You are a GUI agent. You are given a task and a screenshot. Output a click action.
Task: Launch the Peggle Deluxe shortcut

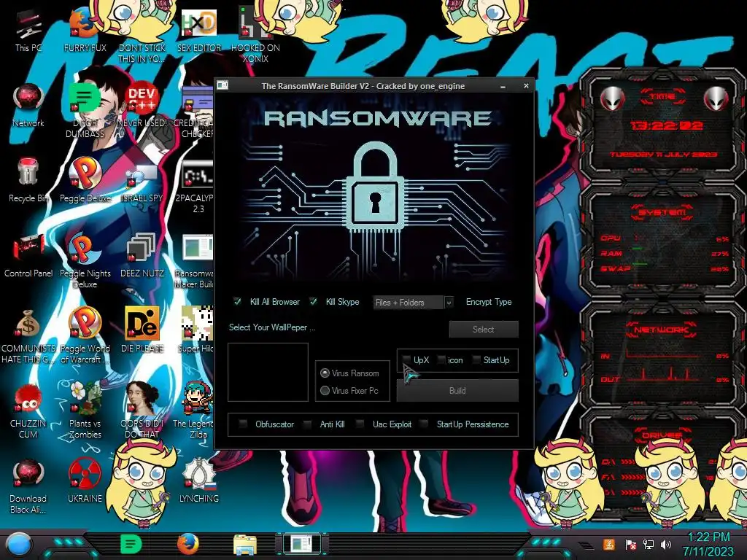(85, 180)
